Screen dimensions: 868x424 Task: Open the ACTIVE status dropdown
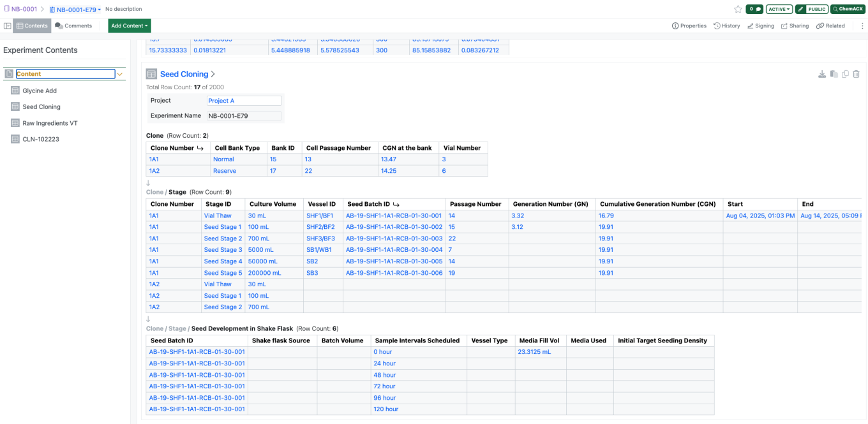tap(779, 9)
